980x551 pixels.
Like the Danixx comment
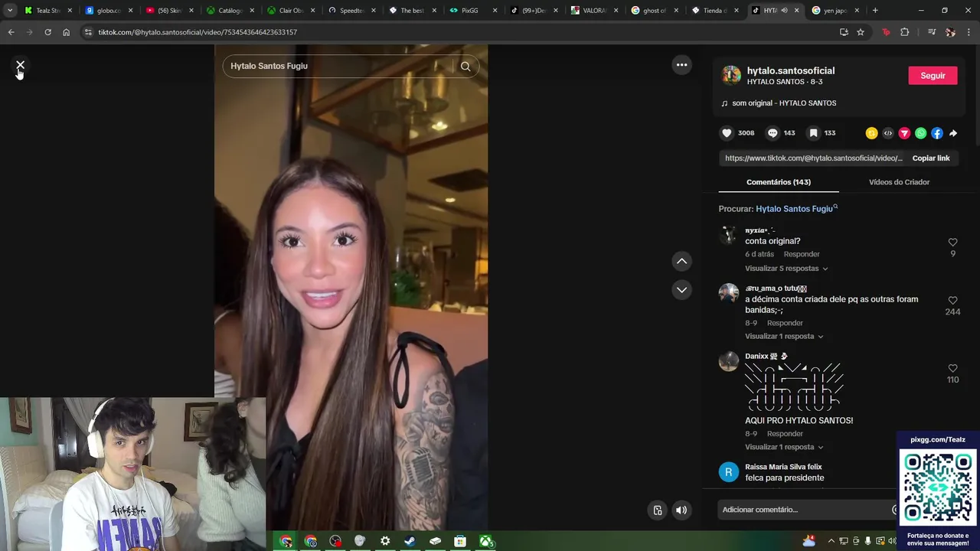point(952,369)
